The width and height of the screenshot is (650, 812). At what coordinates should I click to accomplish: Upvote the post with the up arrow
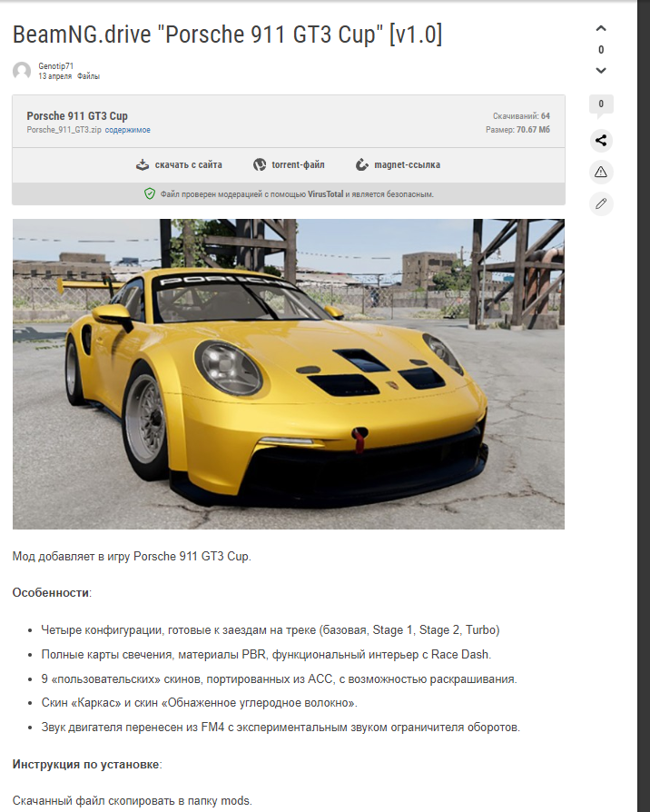coord(601,28)
